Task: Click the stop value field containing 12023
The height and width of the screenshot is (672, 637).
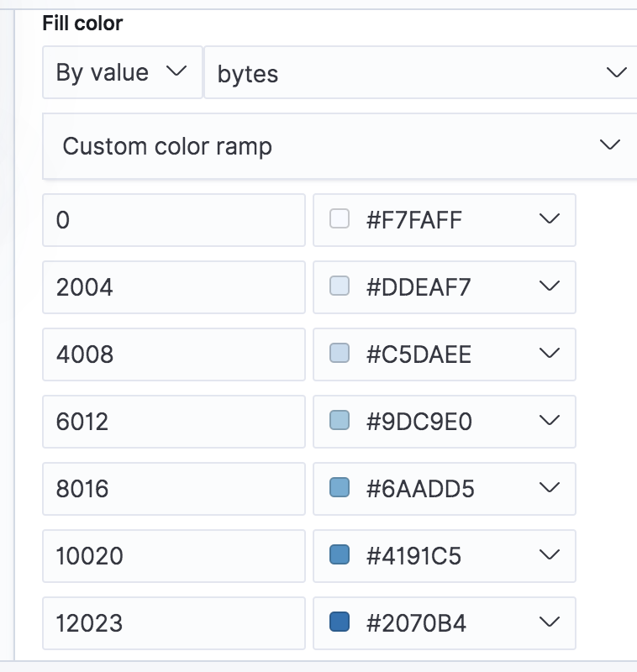Action: 173,623
